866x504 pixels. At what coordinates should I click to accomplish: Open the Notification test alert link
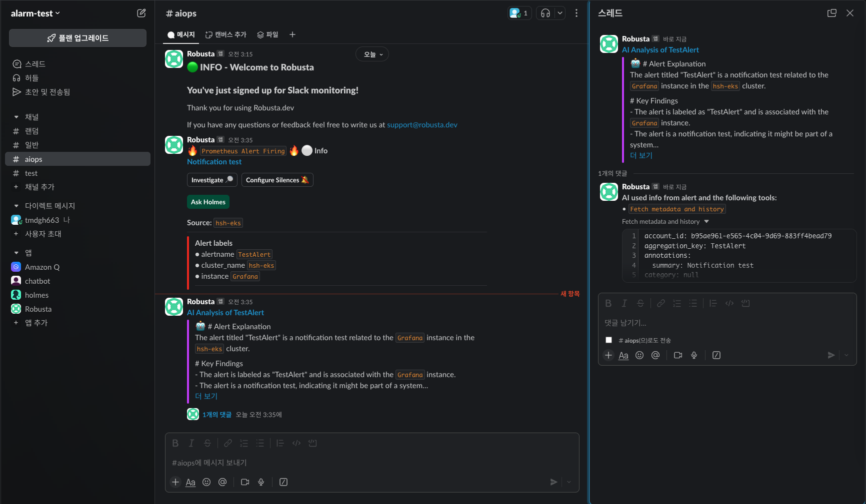(214, 162)
